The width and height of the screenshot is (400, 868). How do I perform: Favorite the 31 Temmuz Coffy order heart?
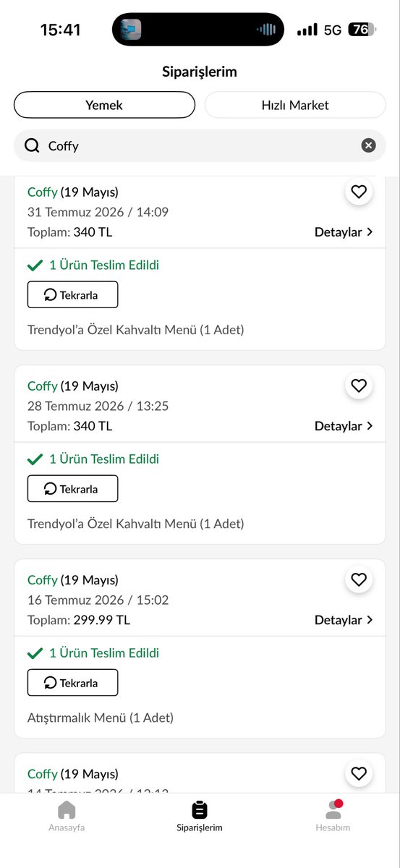tap(359, 192)
